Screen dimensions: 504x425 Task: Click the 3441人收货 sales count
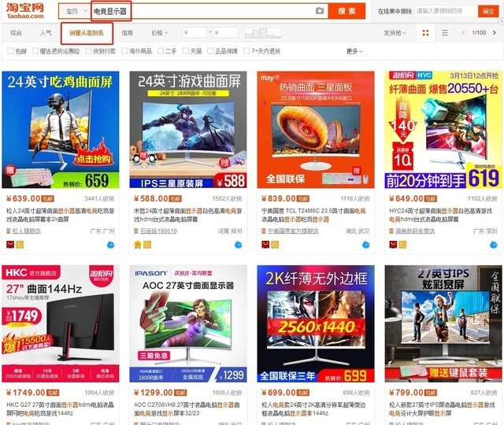[x=99, y=199]
